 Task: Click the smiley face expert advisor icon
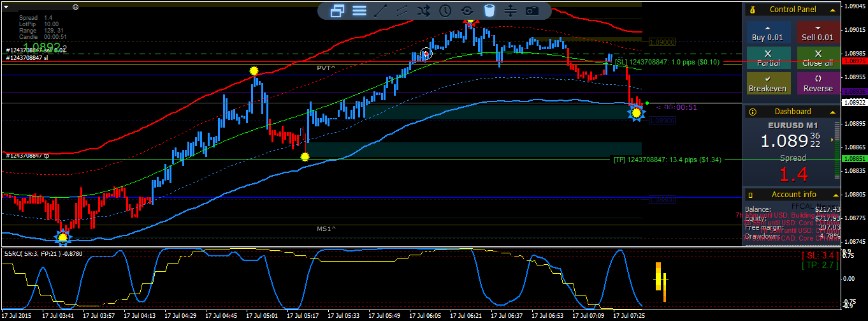(75, 6)
